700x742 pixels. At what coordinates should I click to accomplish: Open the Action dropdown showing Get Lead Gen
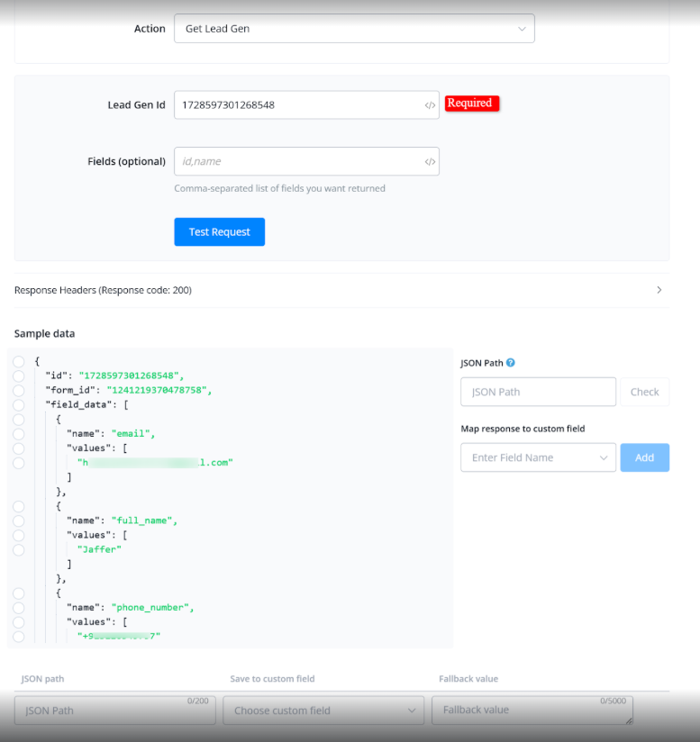(354, 29)
